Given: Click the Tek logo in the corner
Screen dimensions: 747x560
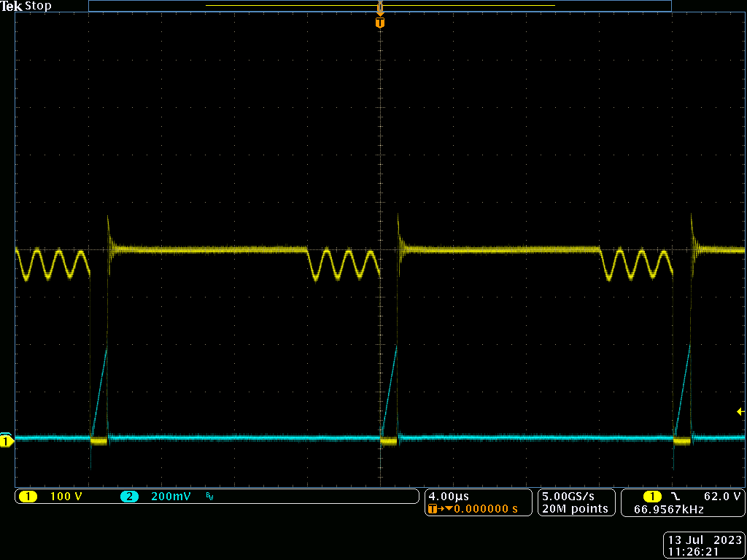Looking at the screenshot, I should coord(12,6).
